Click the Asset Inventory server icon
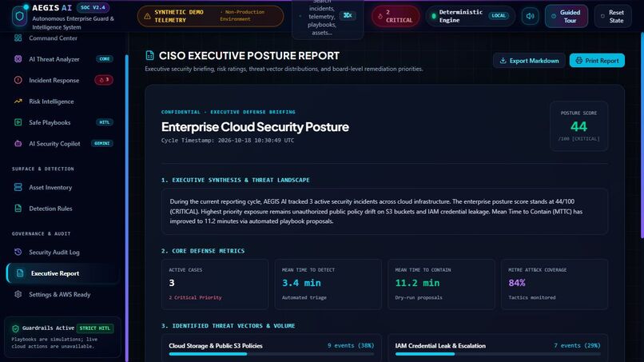Viewport: 644px width, 362px height. click(x=18, y=187)
